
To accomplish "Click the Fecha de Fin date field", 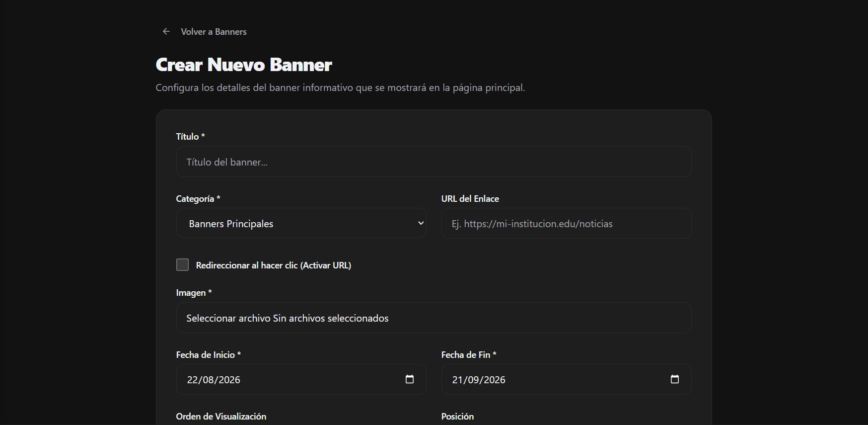I will click(x=566, y=379).
